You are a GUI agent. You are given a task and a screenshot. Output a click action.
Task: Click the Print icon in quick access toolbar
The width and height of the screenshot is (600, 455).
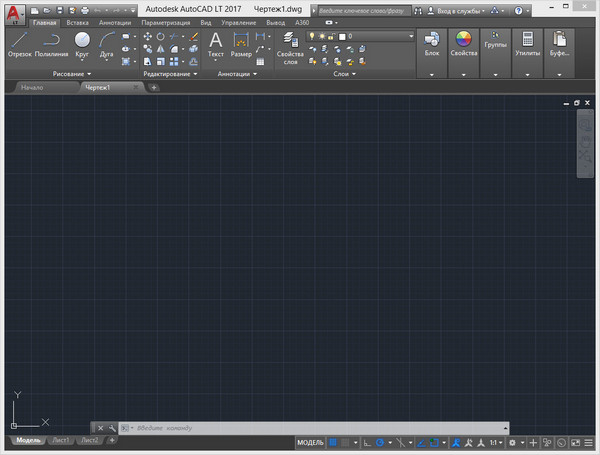pyautogui.click(x=85, y=11)
